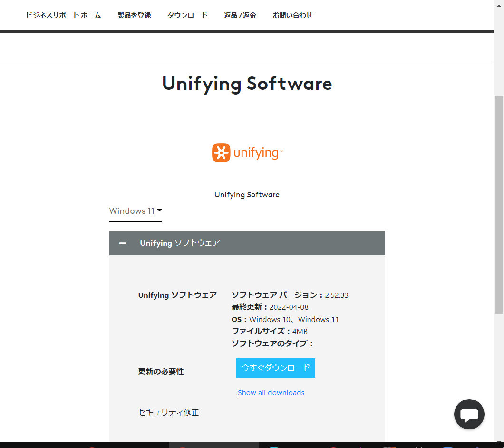Collapse the Unifying ソフトウェア section header
504x448 pixels.
(247, 243)
